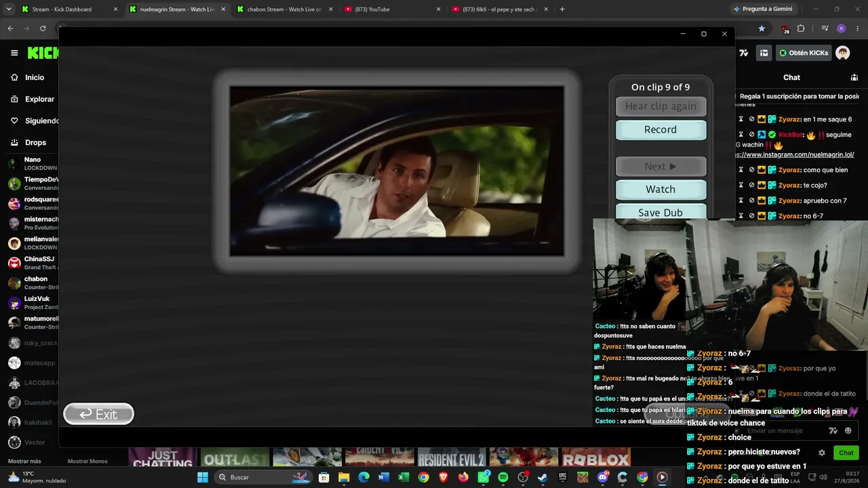Open chat settings gear icon
Screen dimensions: 868x488
point(822,453)
